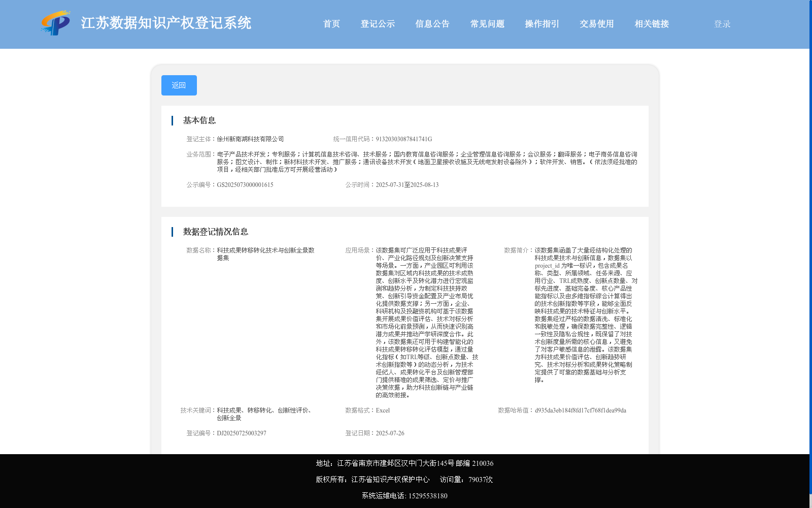Viewport: 812px width, 508px height.
Task: Click the 数据登记情况信息 section heading
Action: (216, 232)
